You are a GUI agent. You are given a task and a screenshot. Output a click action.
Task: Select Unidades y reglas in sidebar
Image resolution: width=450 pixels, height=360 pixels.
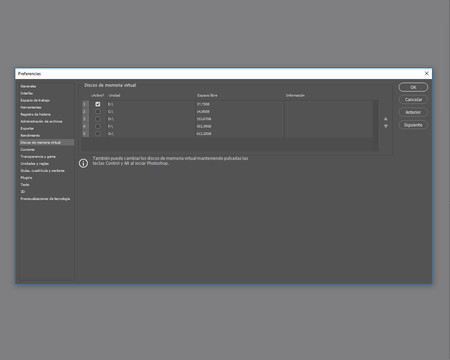(x=34, y=163)
